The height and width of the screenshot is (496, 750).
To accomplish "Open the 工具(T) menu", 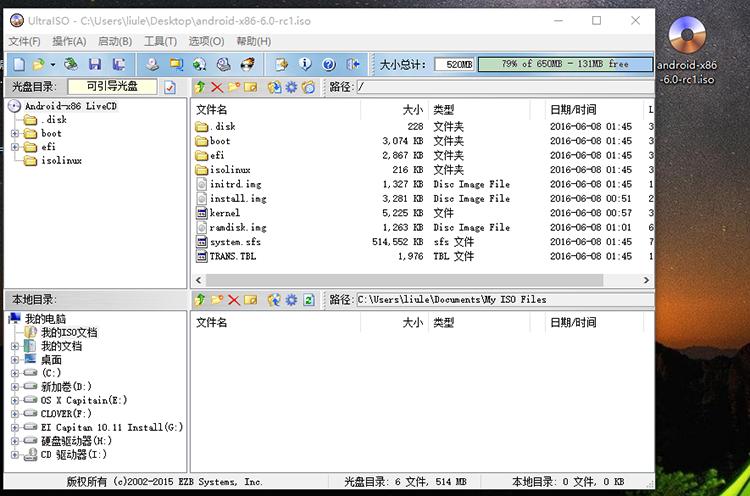I will (x=160, y=41).
